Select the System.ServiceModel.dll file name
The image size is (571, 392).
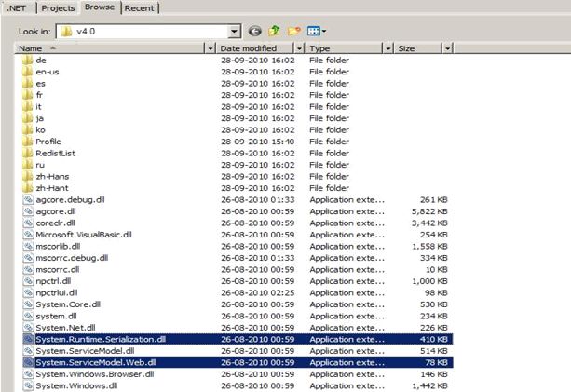[85, 351]
